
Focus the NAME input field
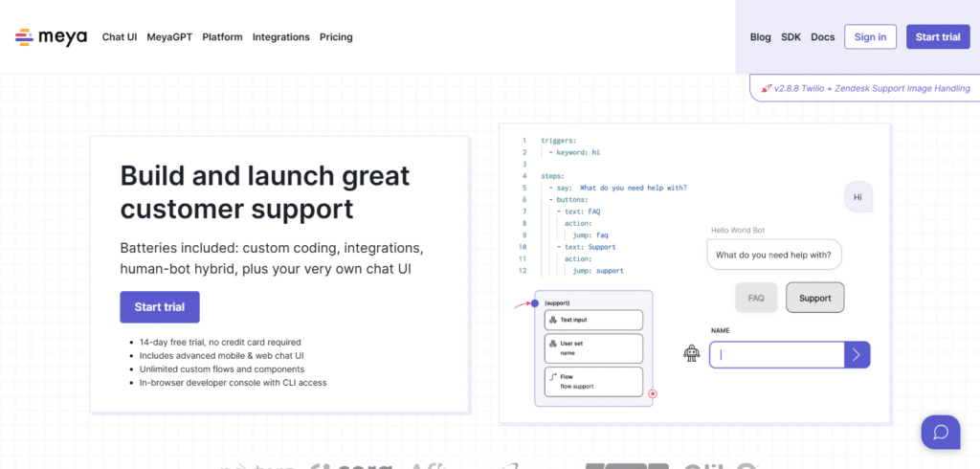777,354
